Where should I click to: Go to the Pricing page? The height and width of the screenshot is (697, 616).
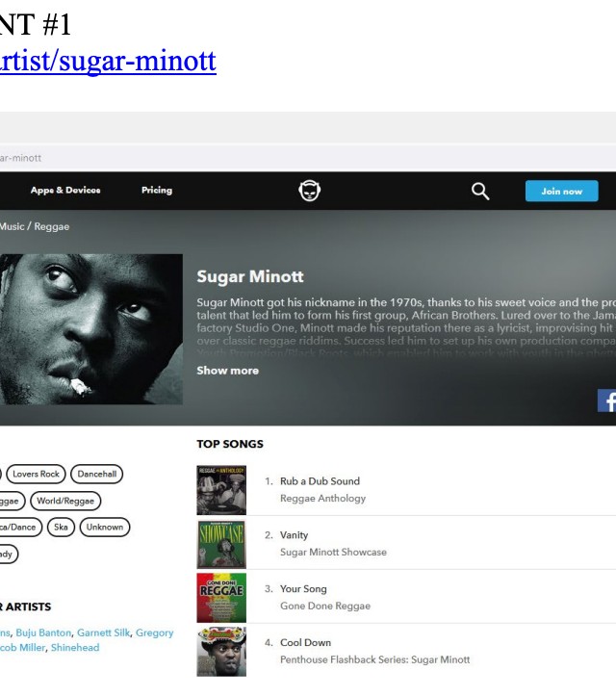tap(157, 191)
